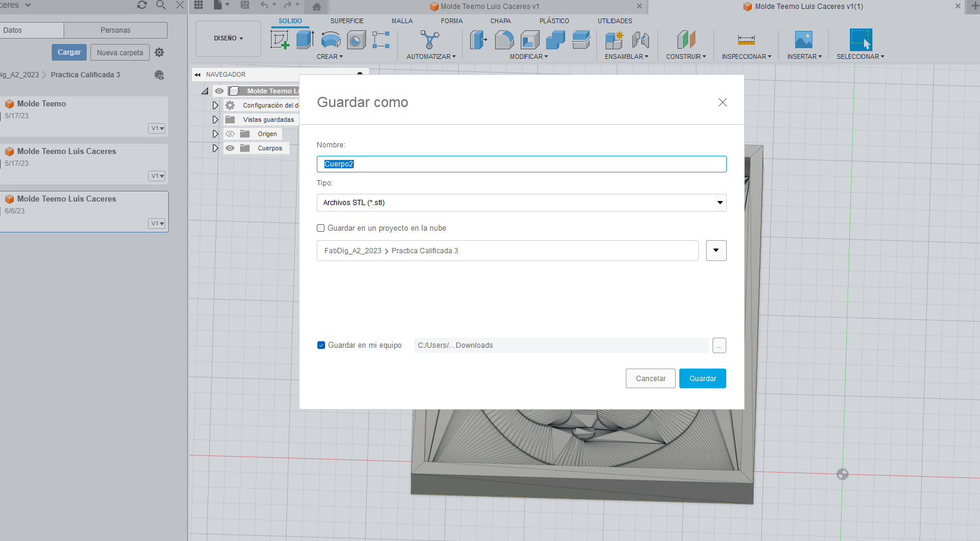Select the Create Sketch tool
The height and width of the screenshot is (541, 980).
coord(280,40)
